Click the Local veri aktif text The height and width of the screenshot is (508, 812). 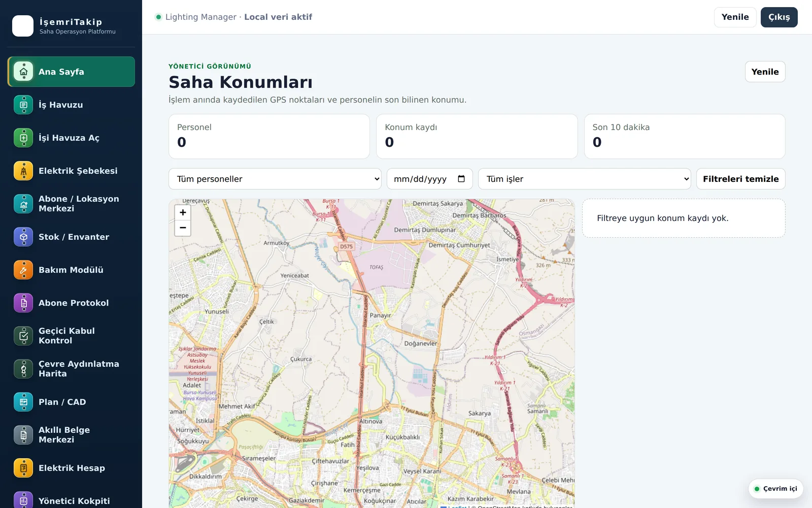[x=278, y=17]
